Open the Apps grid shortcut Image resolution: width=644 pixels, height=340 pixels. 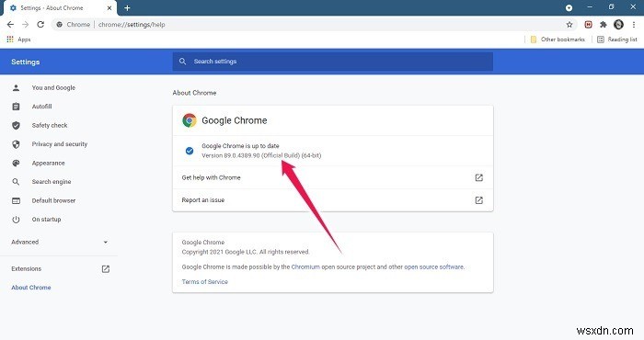point(18,40)
